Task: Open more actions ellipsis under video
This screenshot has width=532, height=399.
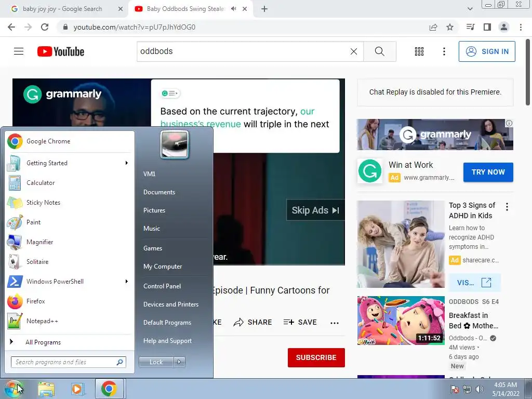Action: point(335,323)
